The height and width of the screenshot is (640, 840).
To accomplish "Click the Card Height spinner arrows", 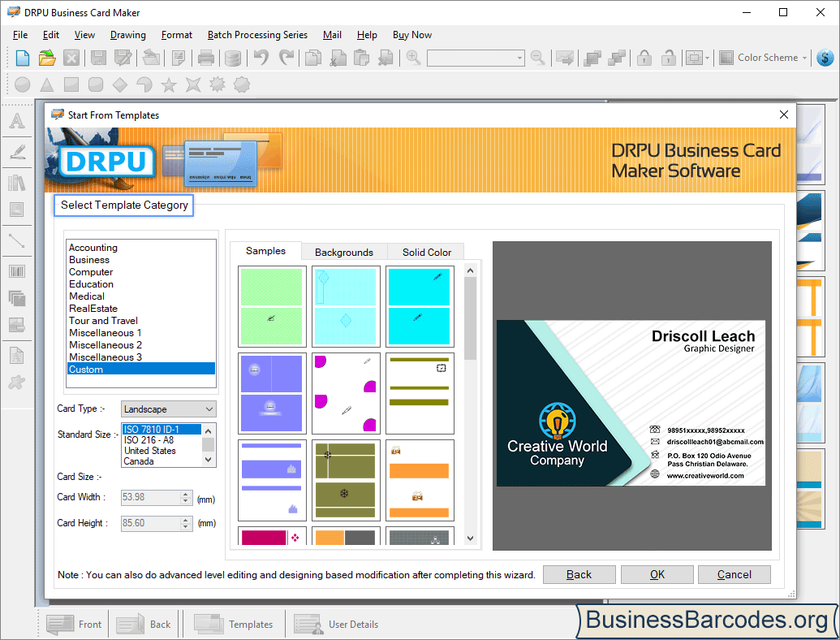I will [186, 523].
